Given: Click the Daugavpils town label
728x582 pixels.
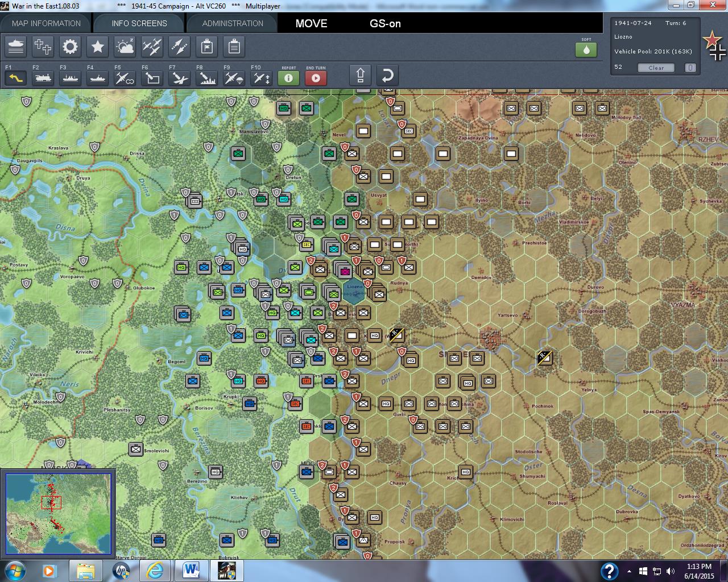Looking at the screenshot, I should coord(29,161).
